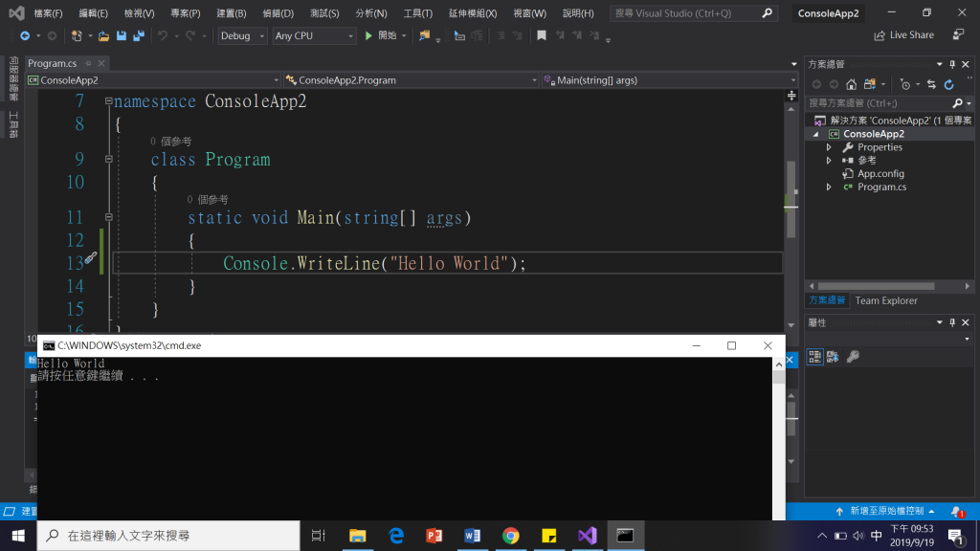Open File Explorer from the taskbar
Screen dimensions: 980x551
358,536
